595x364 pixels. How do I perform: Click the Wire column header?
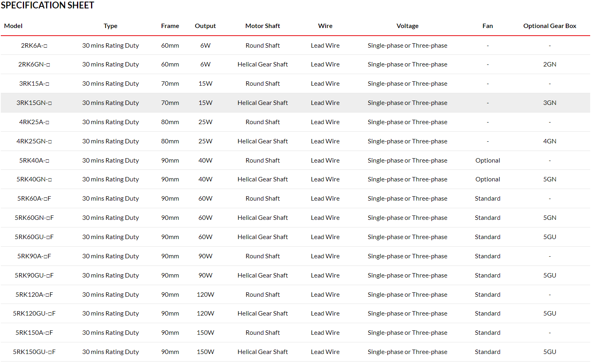[325, 26]
